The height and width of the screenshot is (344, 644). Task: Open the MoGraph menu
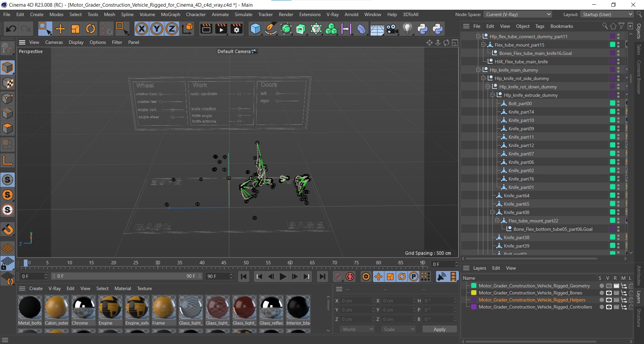[170, 14]
